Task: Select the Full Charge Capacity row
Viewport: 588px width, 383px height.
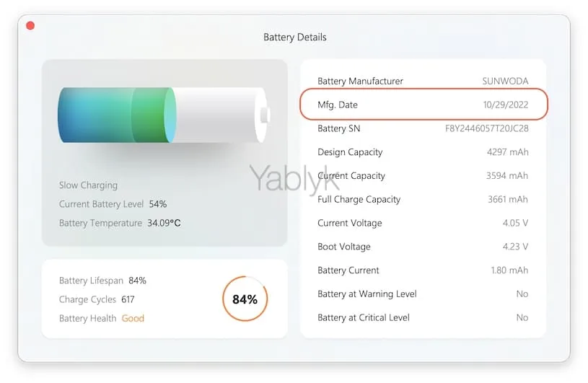Action: (423, 199)
